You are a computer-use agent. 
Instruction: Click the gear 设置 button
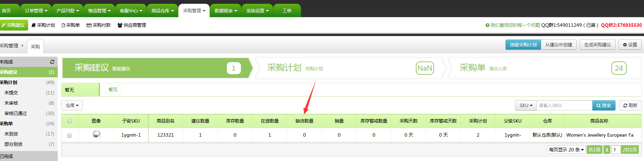click(x=630, y=45)
